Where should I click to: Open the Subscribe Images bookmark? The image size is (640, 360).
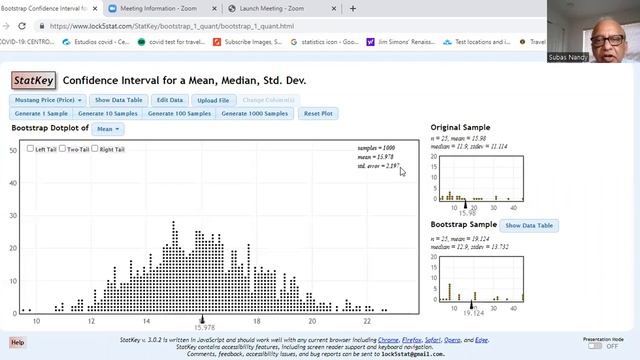[x=247, y=42]
